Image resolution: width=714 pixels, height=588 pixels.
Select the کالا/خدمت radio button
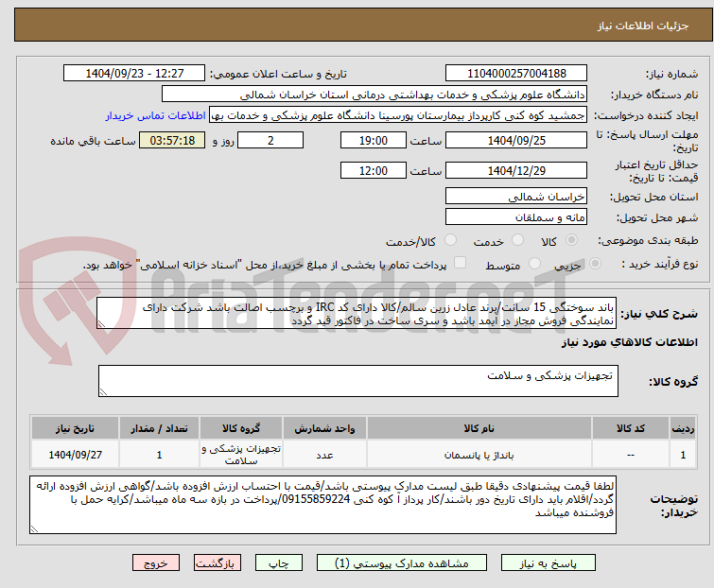(450, 240)
